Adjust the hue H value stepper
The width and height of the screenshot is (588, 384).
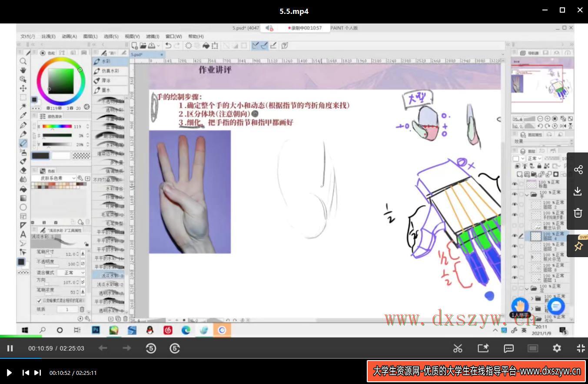87,126
